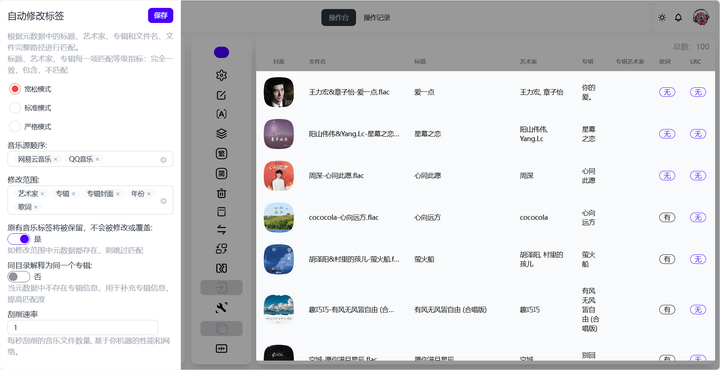Open notifications via the bell icon
Image resolution: width=720 pixels, height=370 pixels.
pyautogui.click(x=678, y=17)
